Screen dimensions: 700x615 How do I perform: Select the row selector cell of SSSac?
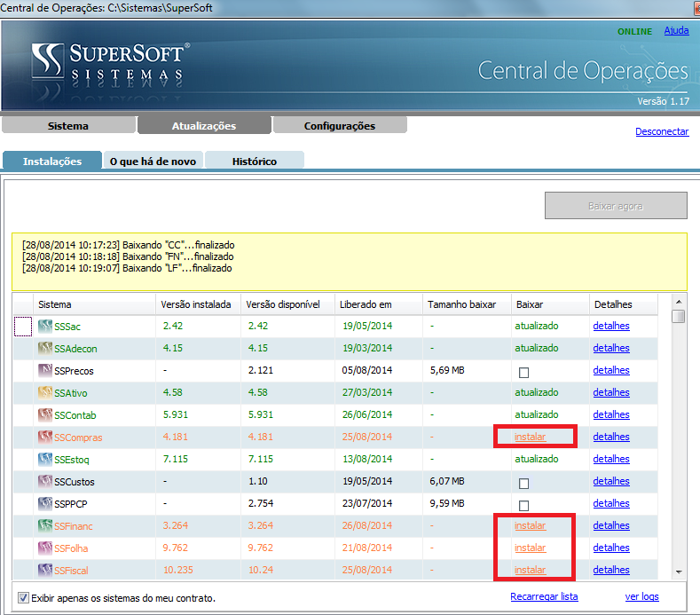[x=23, y=327]
